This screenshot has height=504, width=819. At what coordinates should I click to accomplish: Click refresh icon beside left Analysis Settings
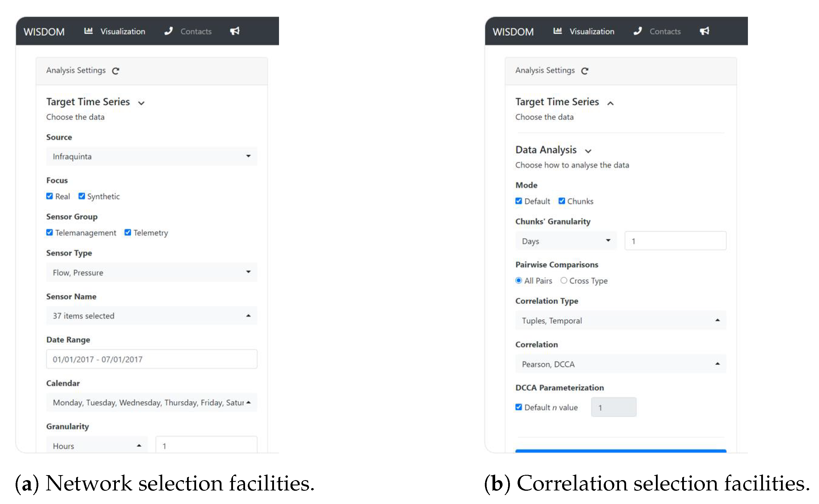tap(115, 71)
